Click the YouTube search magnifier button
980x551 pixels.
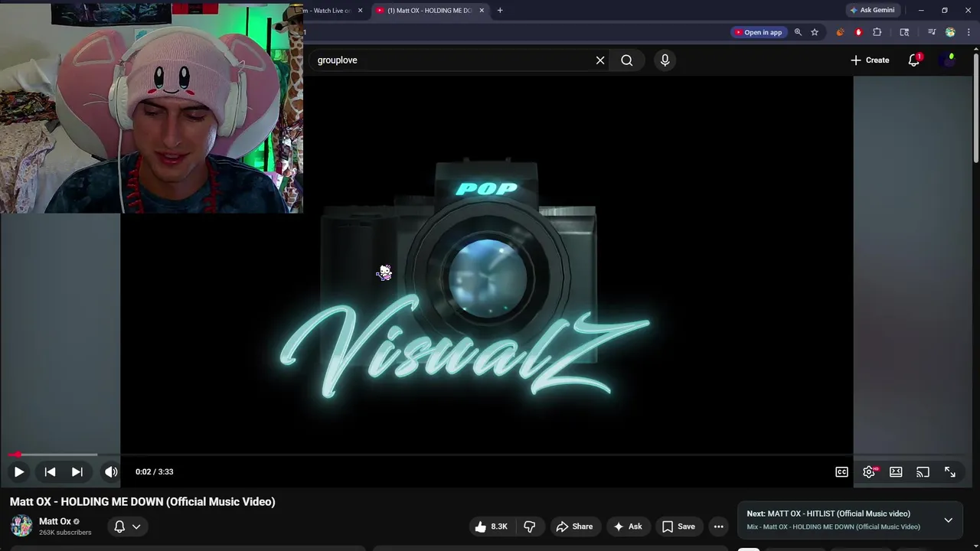pos(627,60)
